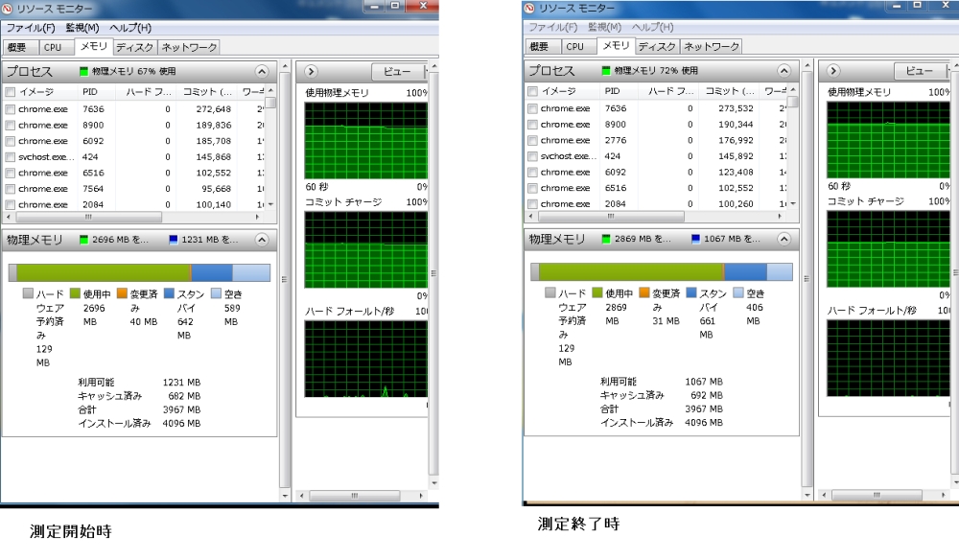Click memory usage bar in 測定終了時 window

662,272
